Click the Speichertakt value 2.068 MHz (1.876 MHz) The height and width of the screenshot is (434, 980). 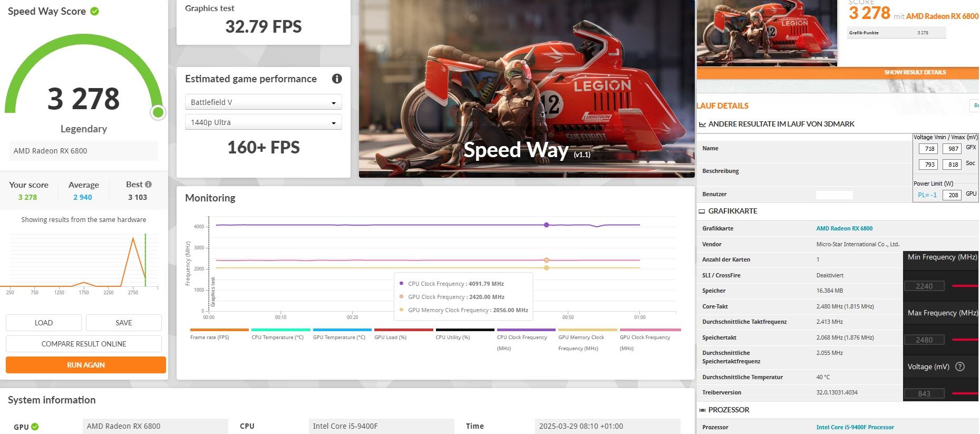point(845,337)
